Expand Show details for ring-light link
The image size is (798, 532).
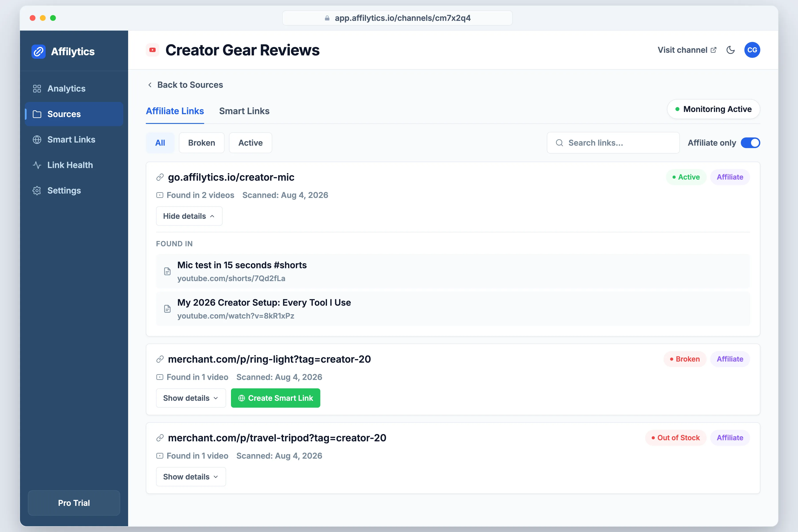point(191,398)
